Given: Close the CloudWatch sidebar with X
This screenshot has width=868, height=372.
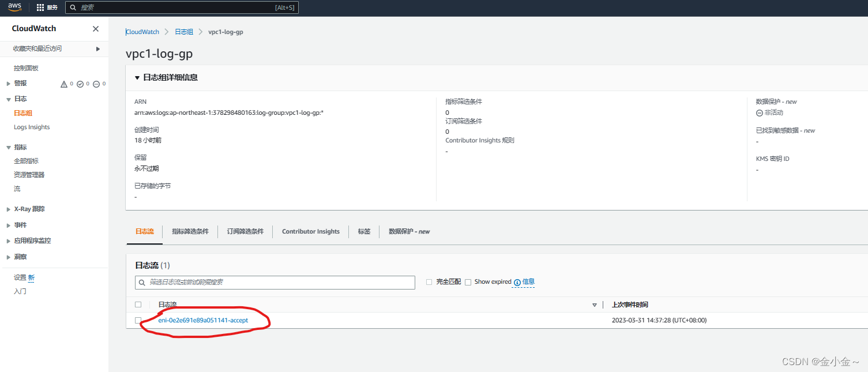Looking at the screenshot, I should click(96, 29).
